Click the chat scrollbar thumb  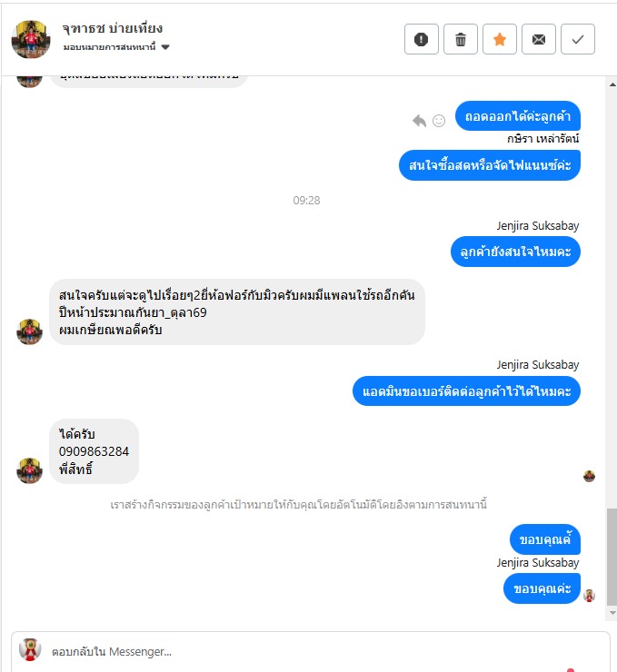tap(612, 557)
